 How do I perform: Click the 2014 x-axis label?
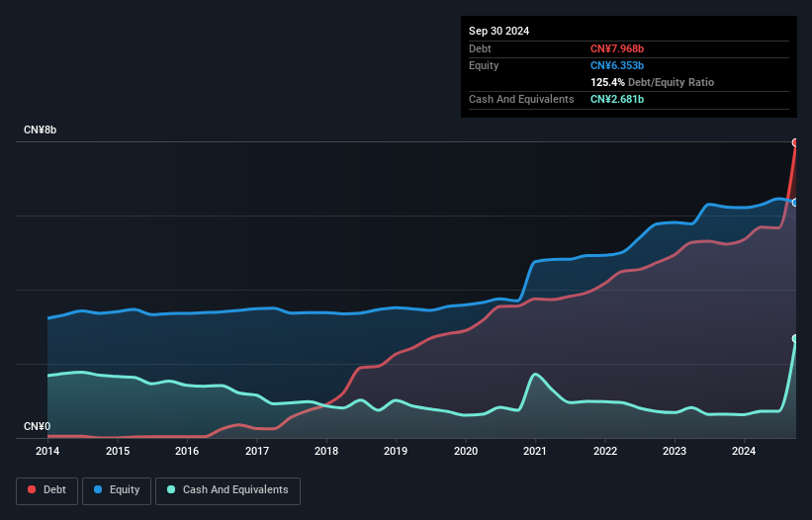click(47, 451)
